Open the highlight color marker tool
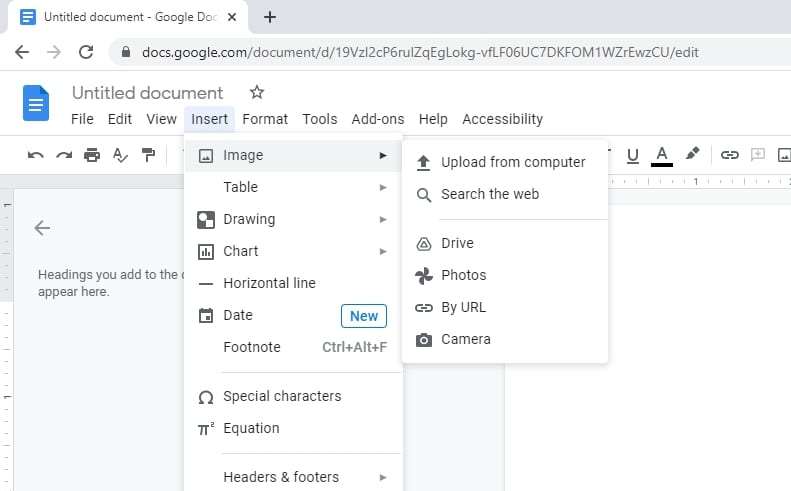The image size is (791, 491). 693,154
